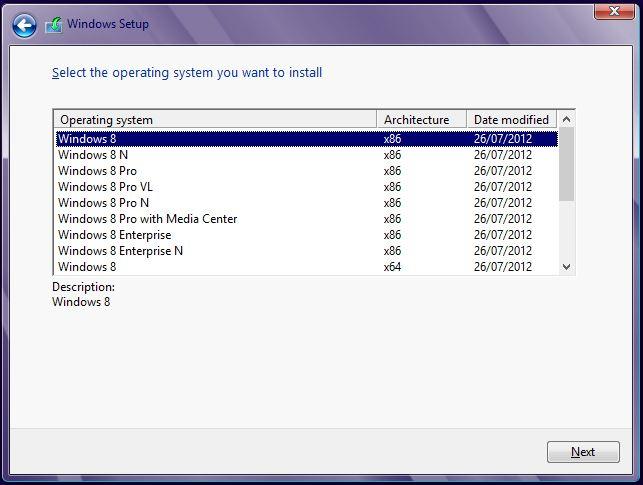This screenshot has height=485, width=643.
Task: Sort by the Operating system column header
Action: click(x=215, y=120)
